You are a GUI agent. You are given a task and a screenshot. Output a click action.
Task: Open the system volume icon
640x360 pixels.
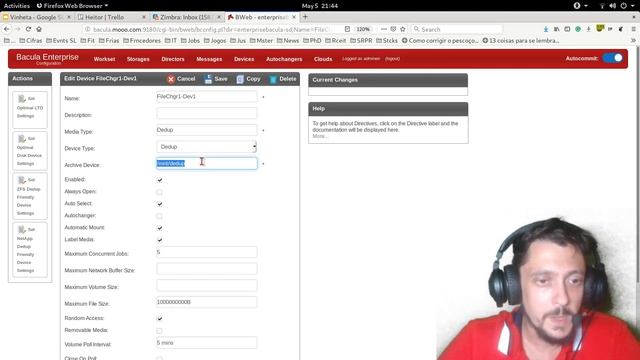coord(612,6)
